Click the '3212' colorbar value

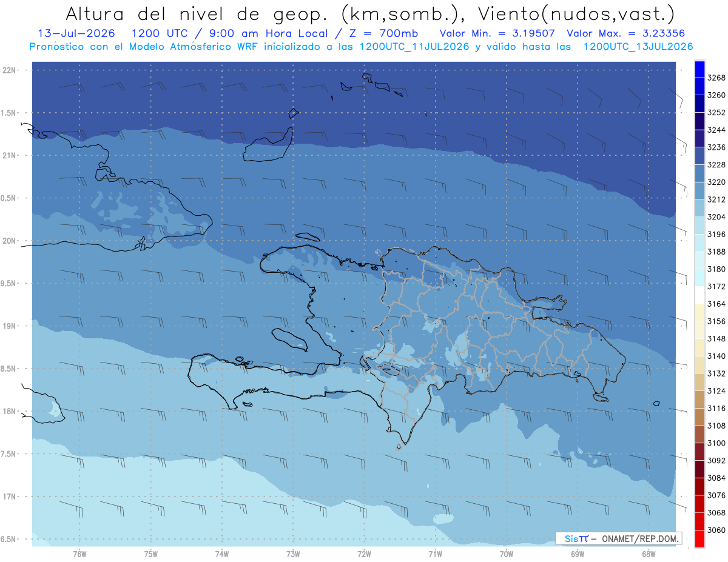[716, 199]
